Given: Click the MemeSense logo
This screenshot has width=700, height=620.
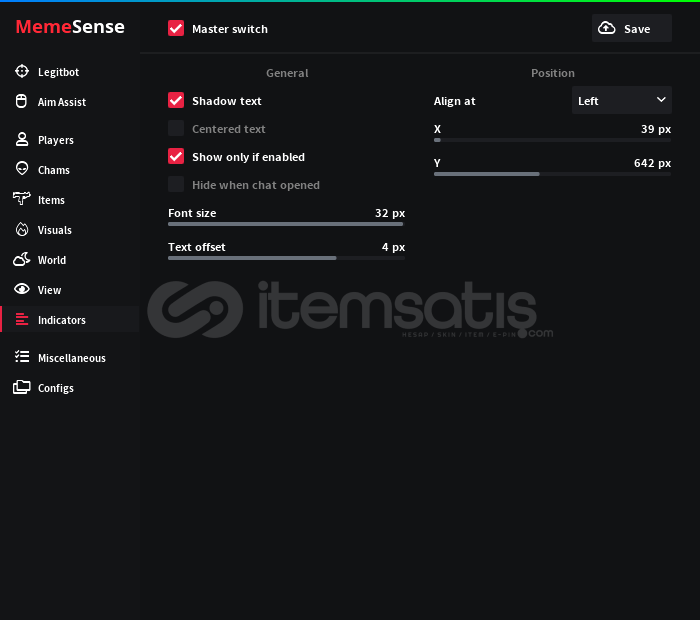Looking at the screenshot, I should point(70,27).
